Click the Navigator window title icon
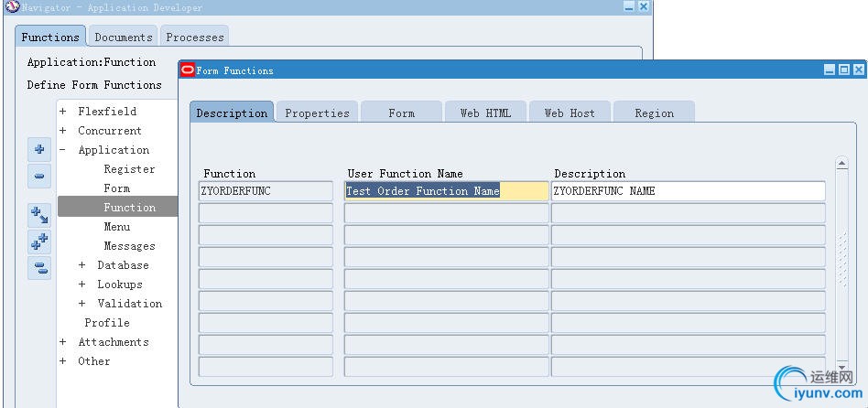 (x=12, y=7)
